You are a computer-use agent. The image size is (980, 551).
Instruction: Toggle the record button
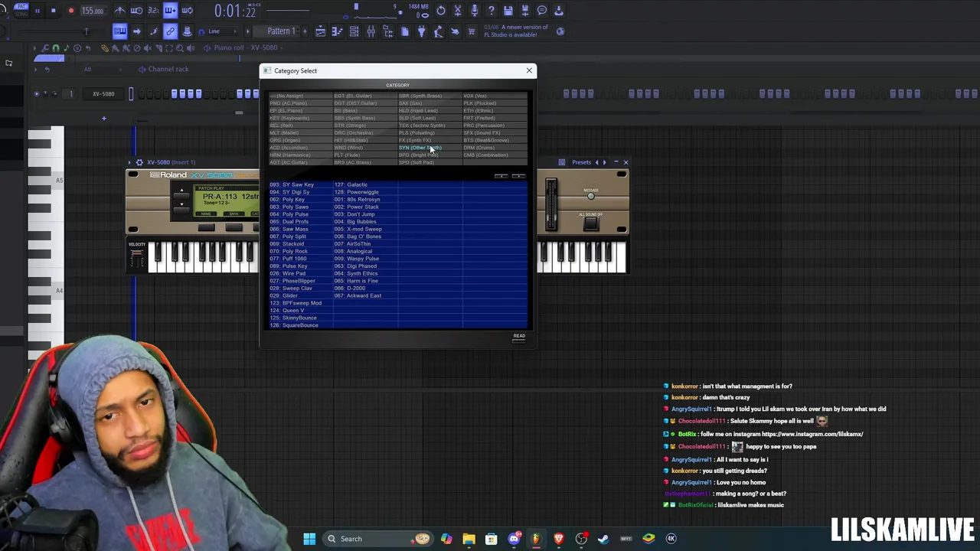[70, 11]
